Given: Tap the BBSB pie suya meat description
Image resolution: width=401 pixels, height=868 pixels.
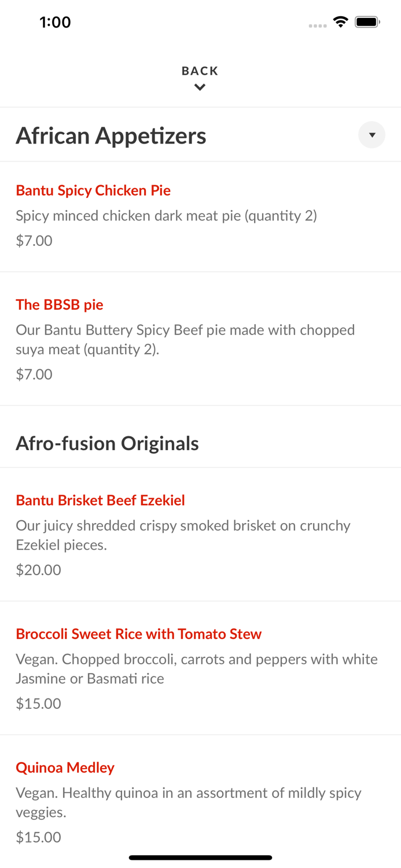Looking at the screenshot, I should click(185, 340).
